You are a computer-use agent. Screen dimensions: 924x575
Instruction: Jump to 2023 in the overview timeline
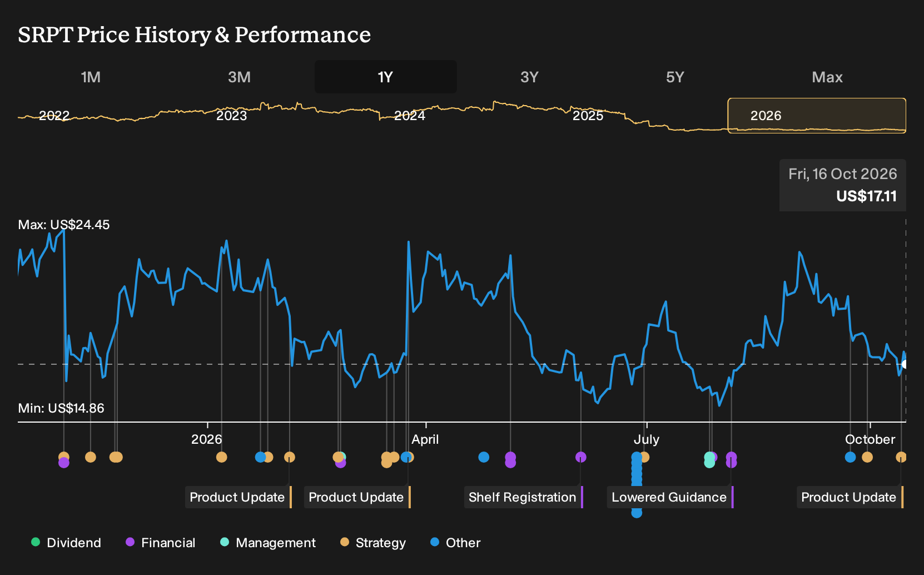click(231, 116)
